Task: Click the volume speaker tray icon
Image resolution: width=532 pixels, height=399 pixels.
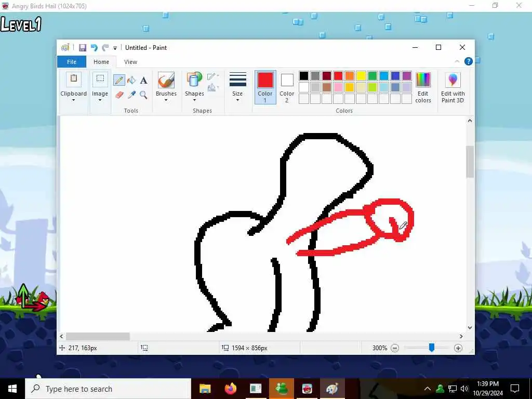Action: click(464, 389)
